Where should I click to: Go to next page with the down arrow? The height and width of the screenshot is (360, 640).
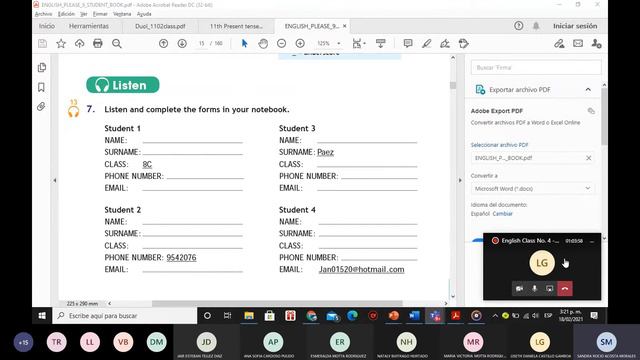tap(182, 43)
